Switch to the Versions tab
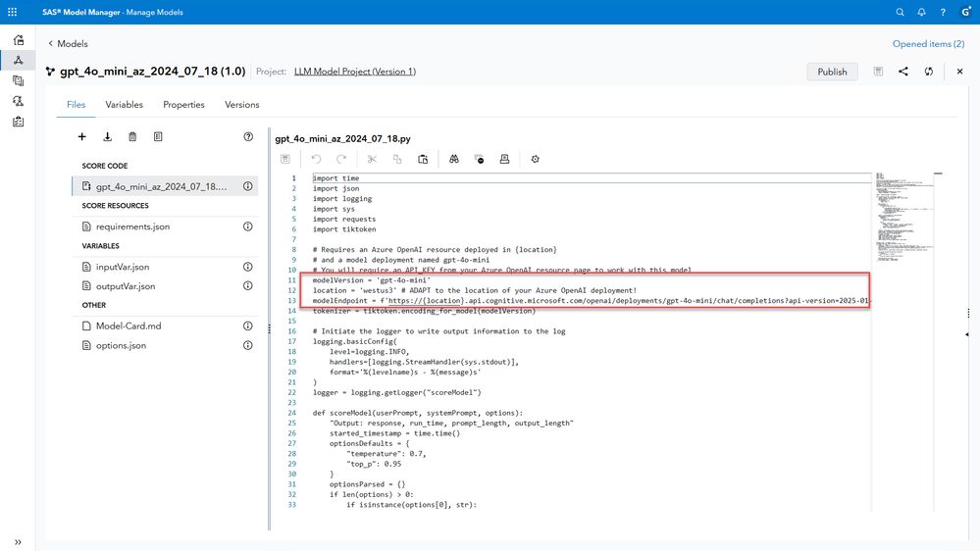The height and width of the screenshot is (551, 980). click(242, 104)
